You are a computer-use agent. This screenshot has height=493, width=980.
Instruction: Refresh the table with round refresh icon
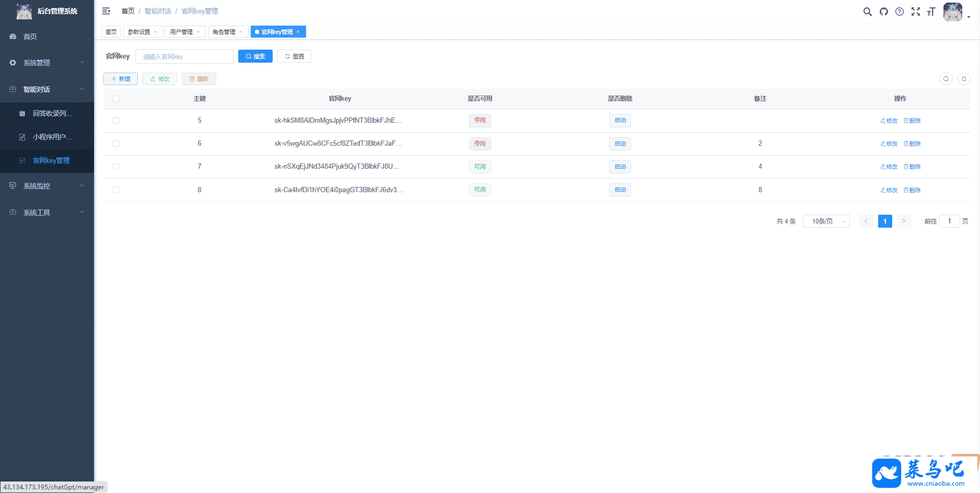[x=964, y=79]
